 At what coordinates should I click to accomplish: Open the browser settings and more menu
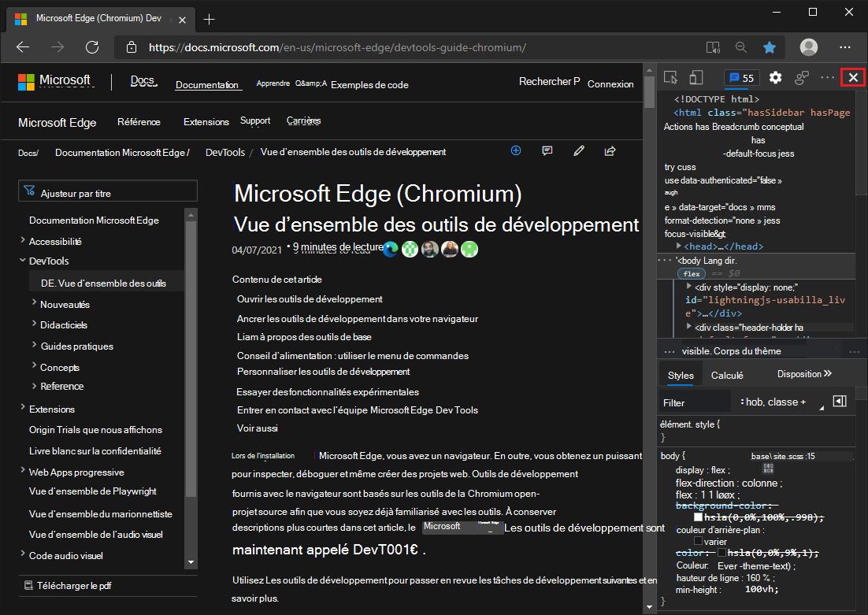coord(844,47)
